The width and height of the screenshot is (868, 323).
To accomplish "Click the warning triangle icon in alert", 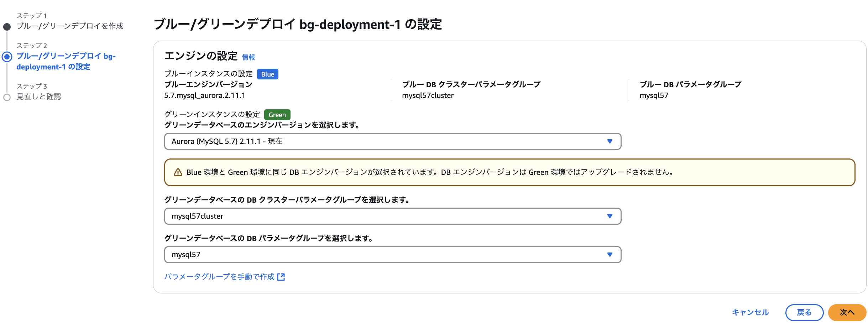I will point(178,172).
